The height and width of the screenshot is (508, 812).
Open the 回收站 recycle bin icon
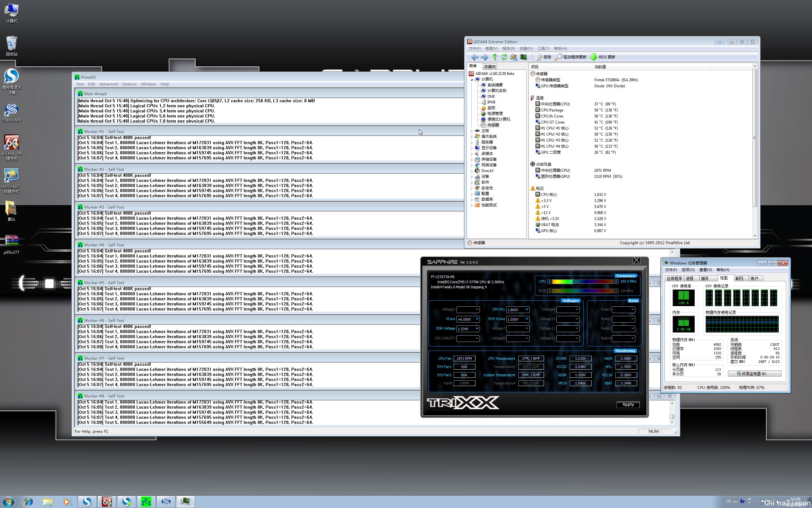(11, 46)
